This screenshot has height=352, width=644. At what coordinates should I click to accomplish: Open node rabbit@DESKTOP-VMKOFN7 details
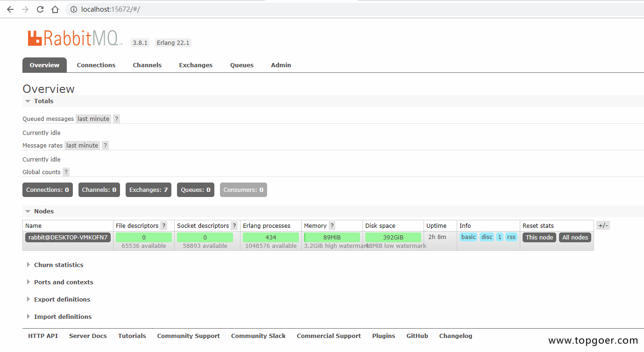68,238
